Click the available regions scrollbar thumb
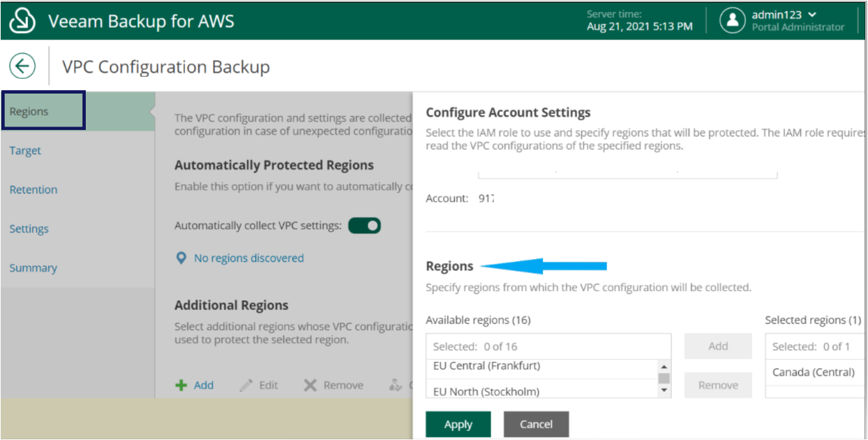Image resolution: width=868 pixels, height=440 pixels. (664, 379)
